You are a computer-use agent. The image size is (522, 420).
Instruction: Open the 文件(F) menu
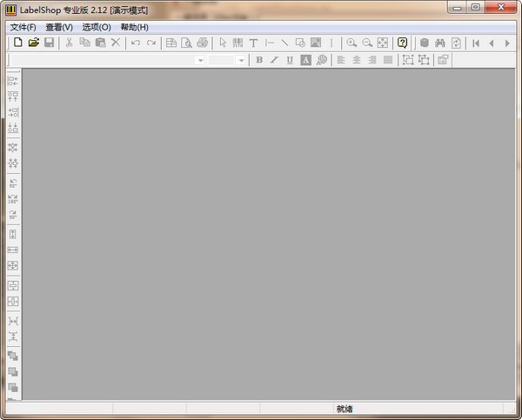pyautogui.click(x=23, y=27)
